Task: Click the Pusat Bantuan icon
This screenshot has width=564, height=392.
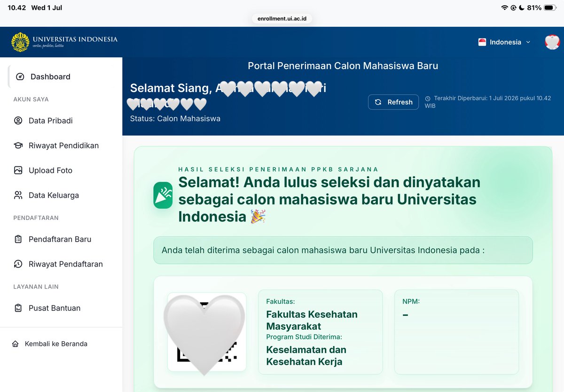Action: click(18, 308)
